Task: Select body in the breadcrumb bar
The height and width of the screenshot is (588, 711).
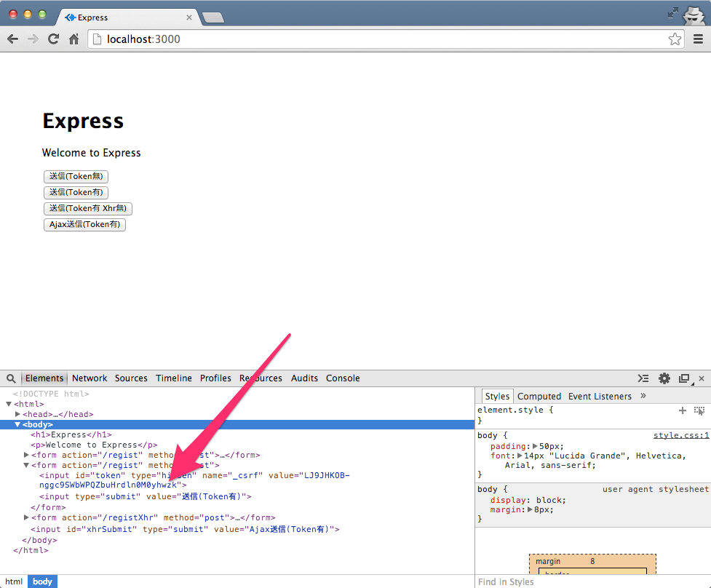Action: 43,581
